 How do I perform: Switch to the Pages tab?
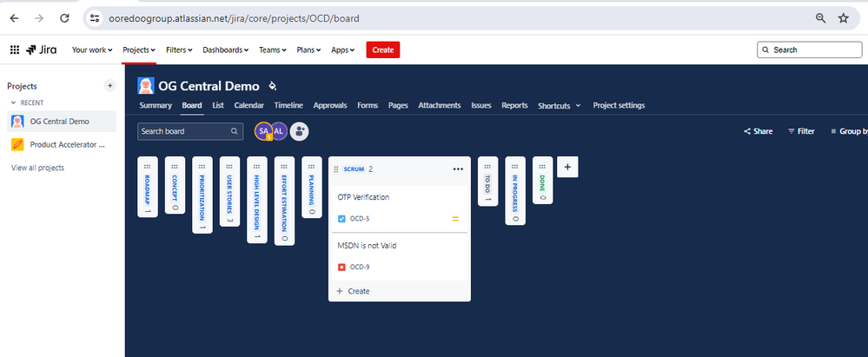tap(398, 105)
